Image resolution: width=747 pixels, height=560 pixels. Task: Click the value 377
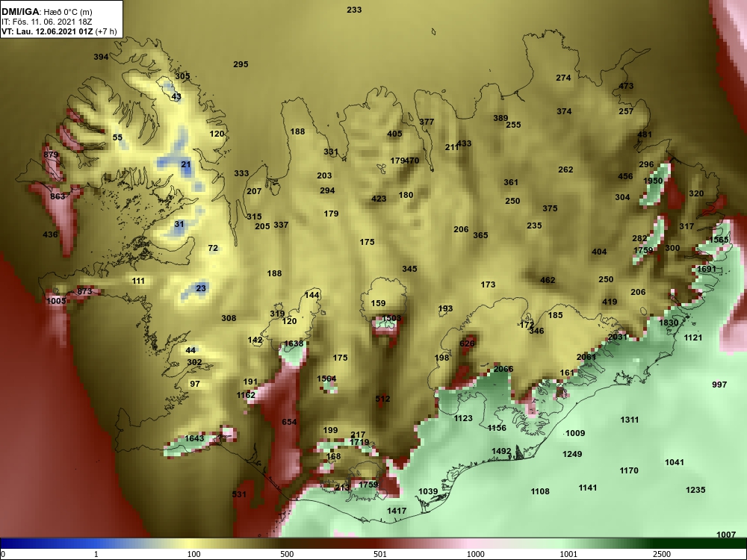click(x=427, y=122)
